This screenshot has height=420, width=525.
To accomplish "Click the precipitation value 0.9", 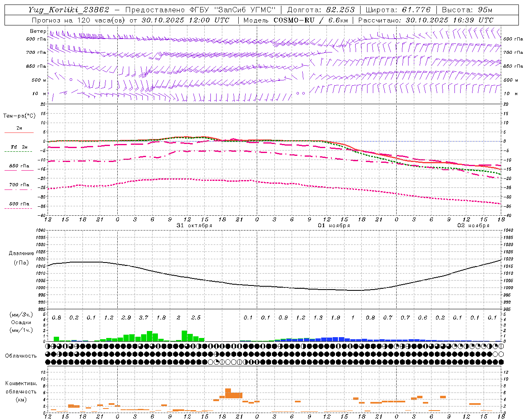I will [x=283, y=317].
